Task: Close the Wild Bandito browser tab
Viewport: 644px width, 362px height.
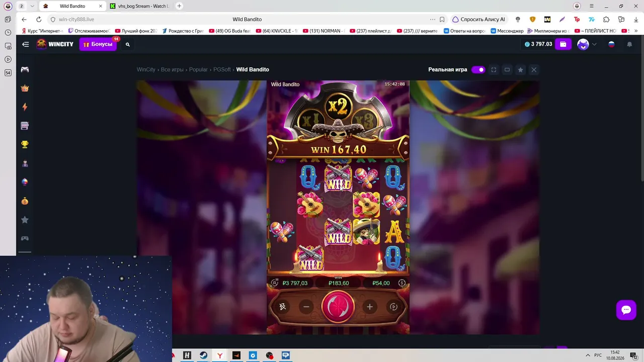Action: pyautogui.click(x=101, y=6)
